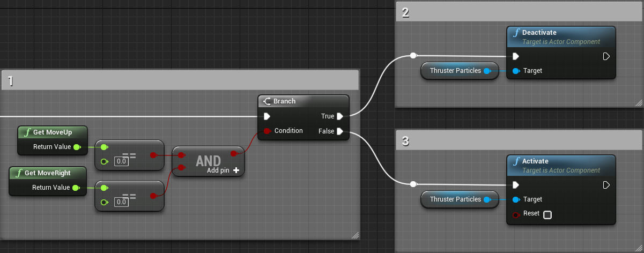Click Activate node execution input pin
The image size is (644, 253).
[515, 185]
